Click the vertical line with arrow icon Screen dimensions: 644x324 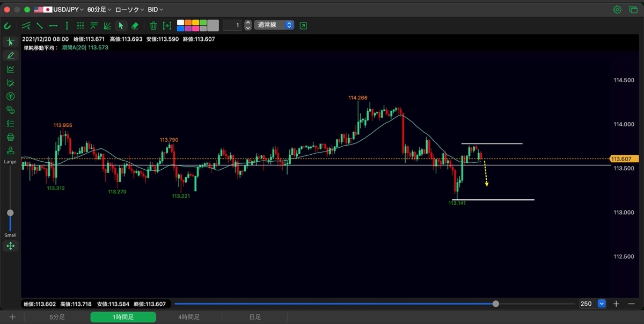click(167, 25)
